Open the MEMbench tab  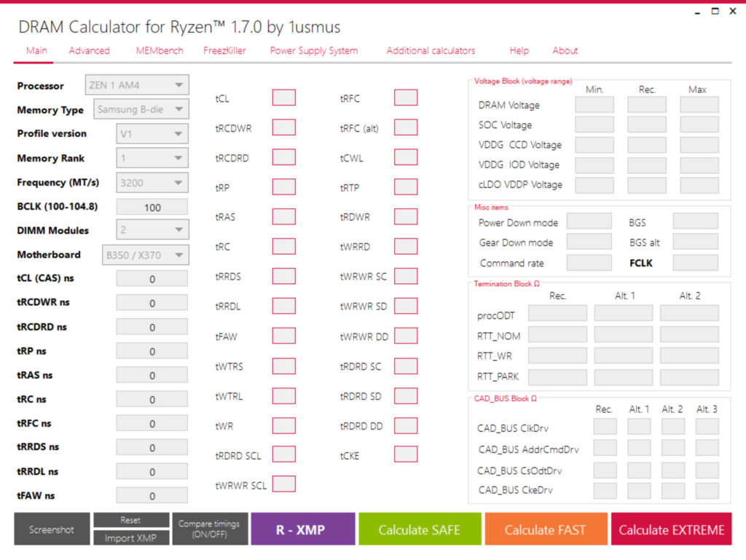coord(160,51)
